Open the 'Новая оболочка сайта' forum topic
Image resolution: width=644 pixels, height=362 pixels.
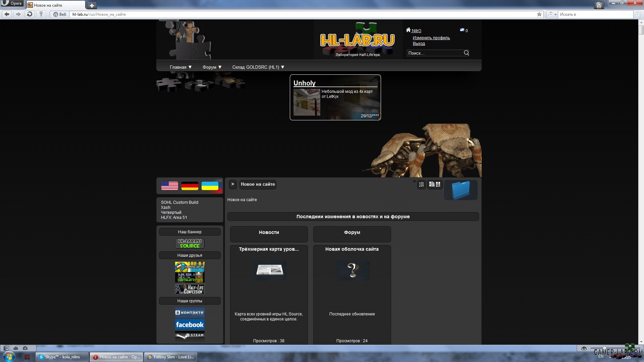tap(352, 249)
